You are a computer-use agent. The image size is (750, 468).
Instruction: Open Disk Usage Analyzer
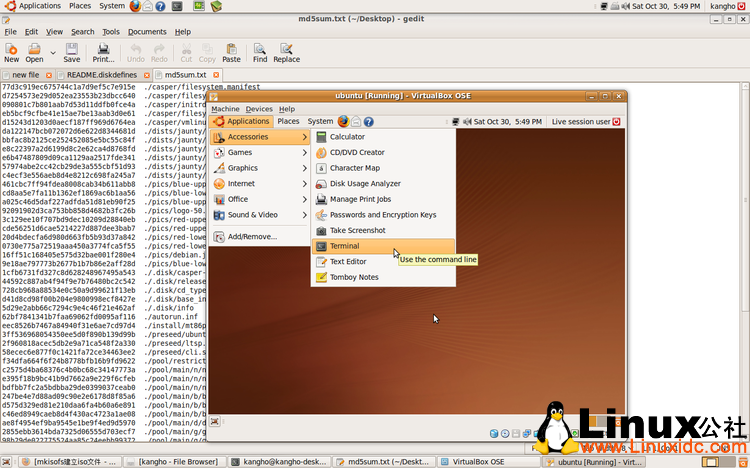coord(383,184)
